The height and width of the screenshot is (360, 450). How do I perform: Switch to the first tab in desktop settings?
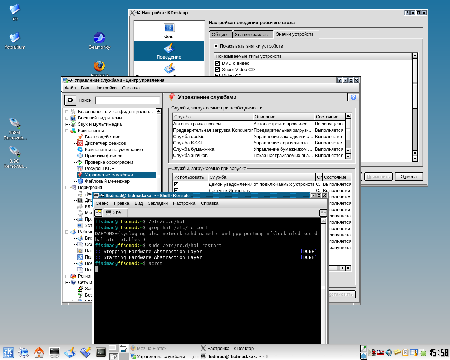(x=220, y=34)
